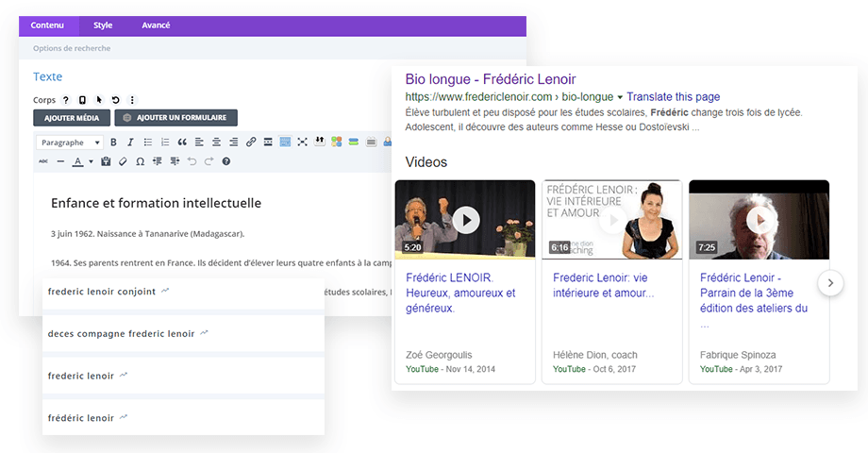Open the Avancé tab

[x=156, y=25]
